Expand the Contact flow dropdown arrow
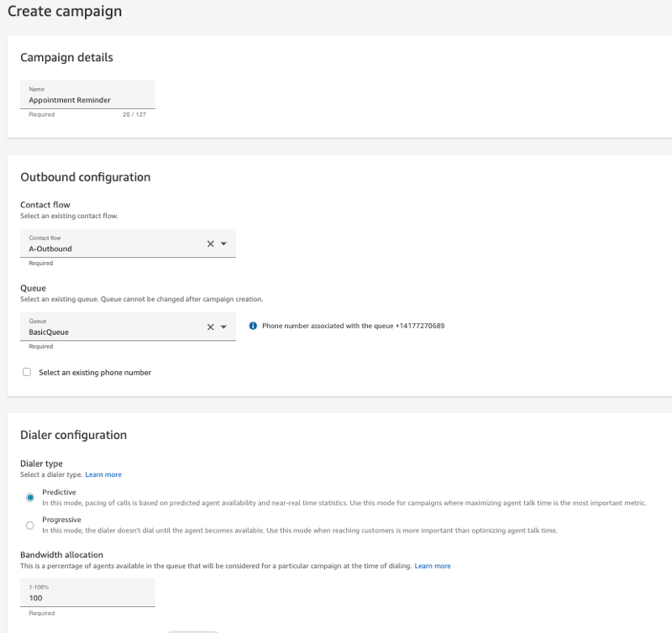Image resolution: width=672 pixels, height=633 pixels. pyautogui.click(x=223, y=243)
